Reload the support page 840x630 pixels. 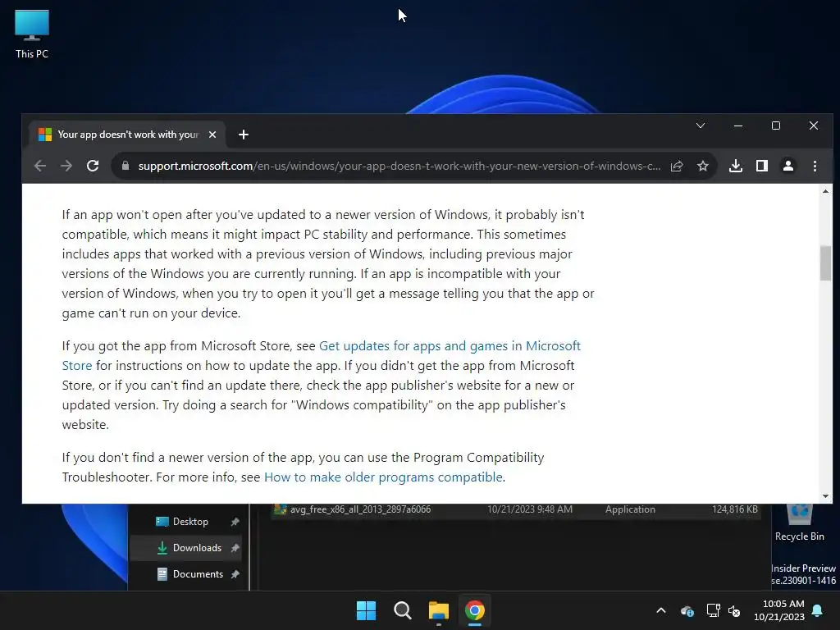point(93,166)
